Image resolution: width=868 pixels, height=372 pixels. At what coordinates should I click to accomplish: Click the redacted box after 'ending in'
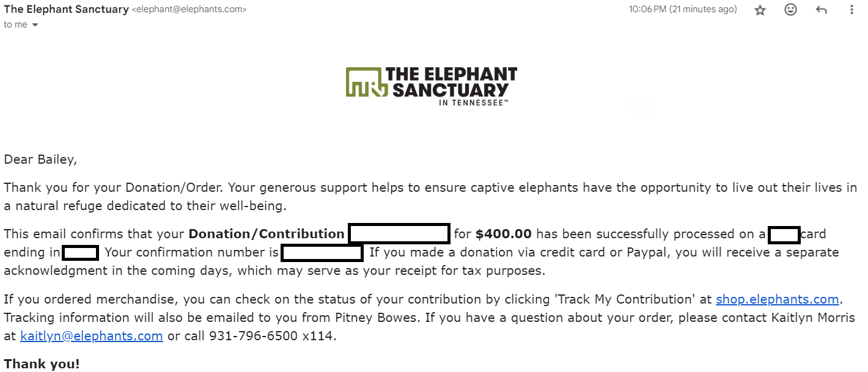80,252
